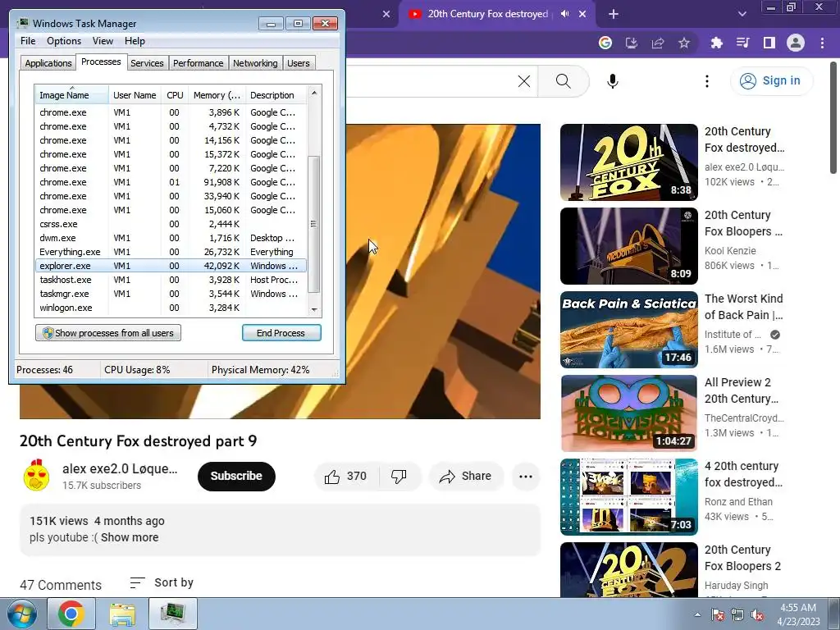Click the Google account icon in Chrome toolbar
840x630 pixels.
point(605,43)
